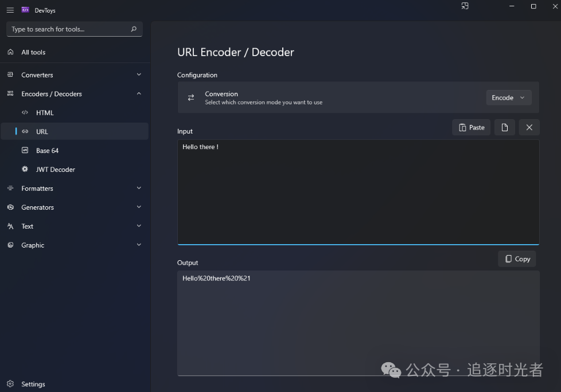Viewport: 561px width, 392px height.
Task: Expand the Graphic section chevron
Action: click(139, 245)
